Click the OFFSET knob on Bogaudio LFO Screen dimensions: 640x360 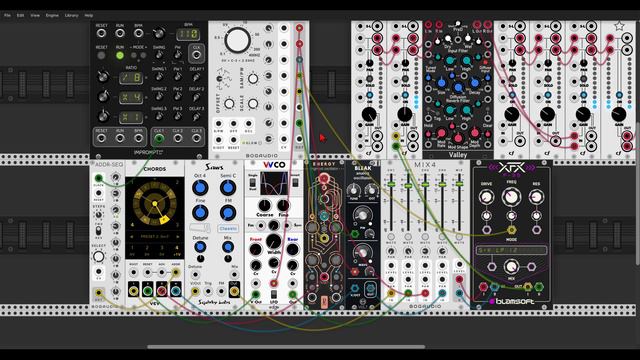click(229, 104)
